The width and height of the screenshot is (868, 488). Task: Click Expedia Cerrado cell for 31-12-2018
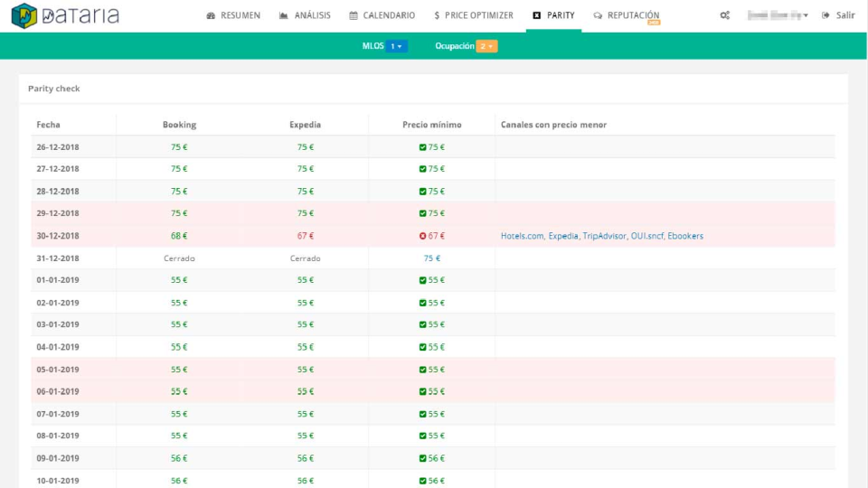305,258
